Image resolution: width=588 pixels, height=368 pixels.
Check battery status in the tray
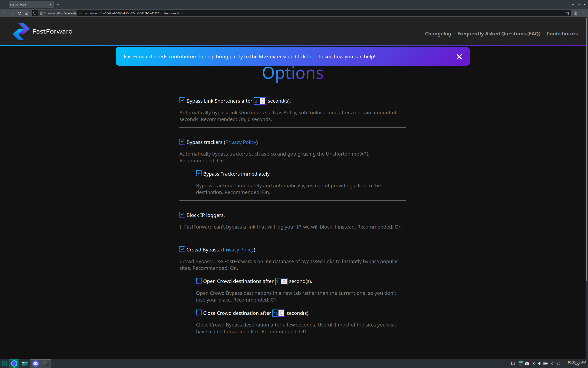coord(546,363)
